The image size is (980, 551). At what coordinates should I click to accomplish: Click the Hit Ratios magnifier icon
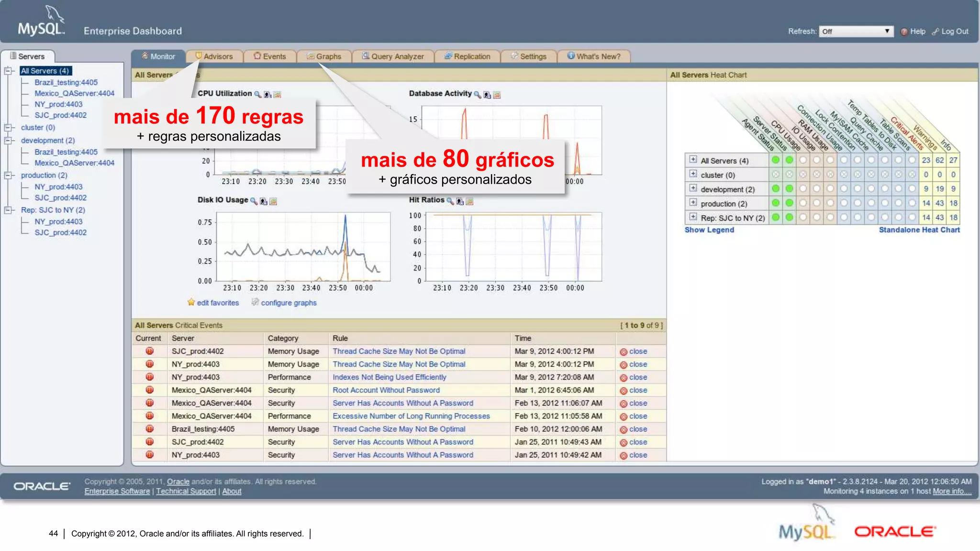[x=450, y=201]
